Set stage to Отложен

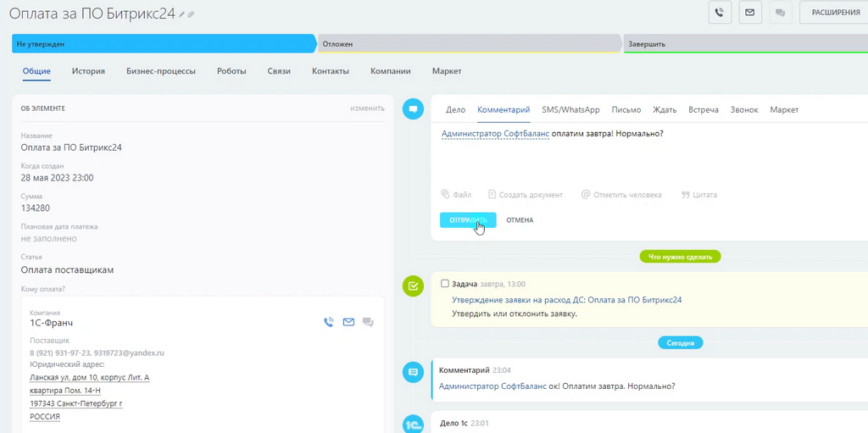[470, 44]
